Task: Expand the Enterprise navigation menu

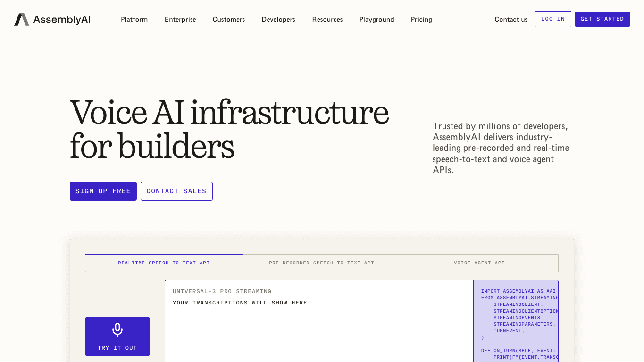Action: 180,19
